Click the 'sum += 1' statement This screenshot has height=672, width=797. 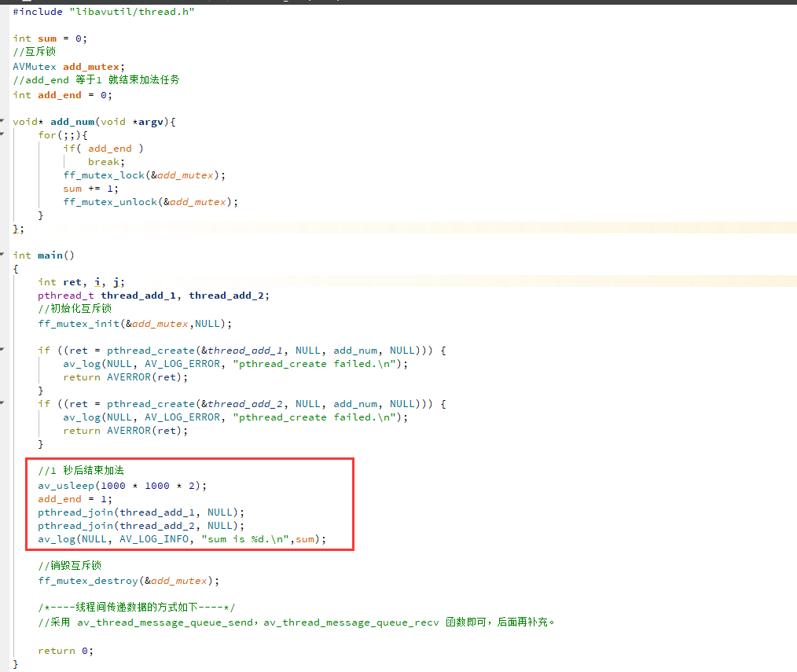[90, 189]
